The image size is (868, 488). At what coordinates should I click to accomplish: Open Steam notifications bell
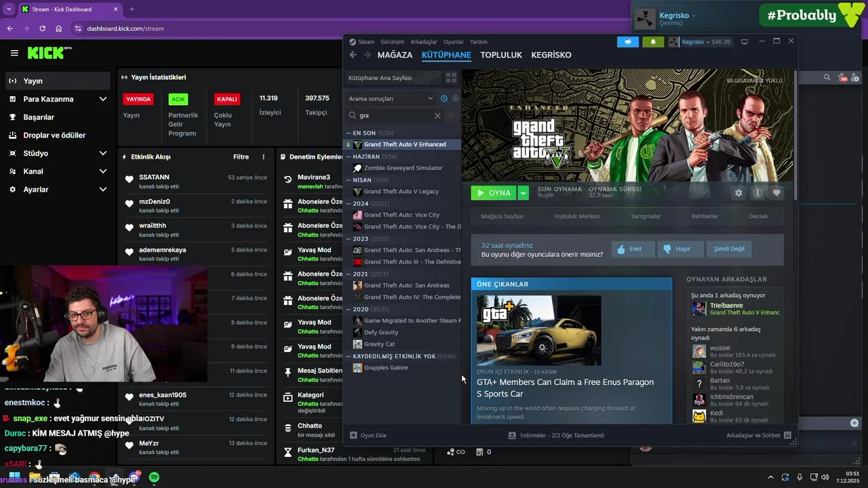tap(653, 42)
